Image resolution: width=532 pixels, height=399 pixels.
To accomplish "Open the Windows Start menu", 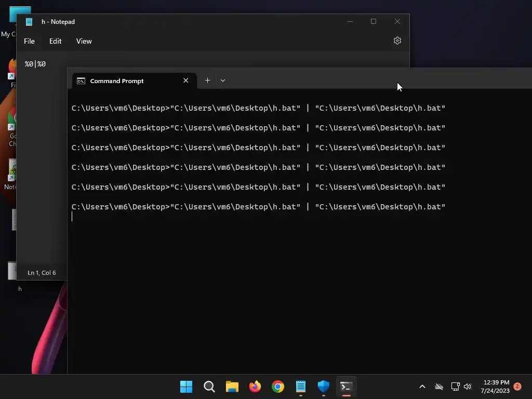I will pyautogui.click(x=186, y=387).
